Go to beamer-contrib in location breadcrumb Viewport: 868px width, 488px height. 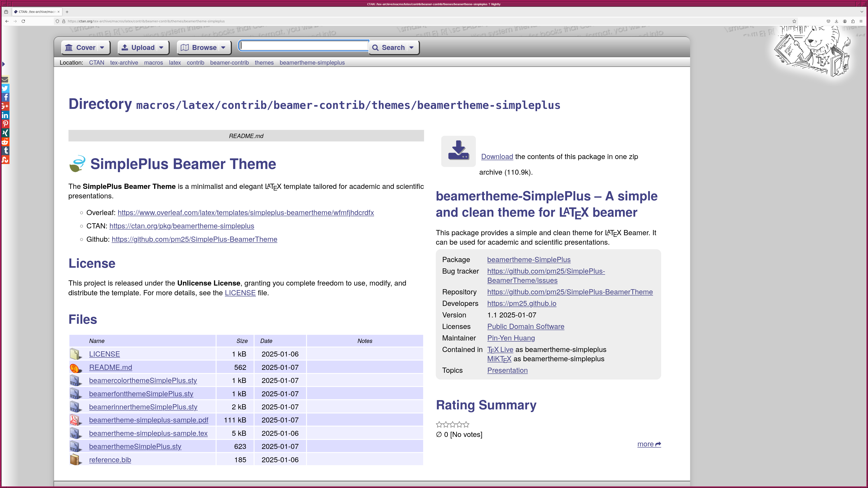(229, 63)
